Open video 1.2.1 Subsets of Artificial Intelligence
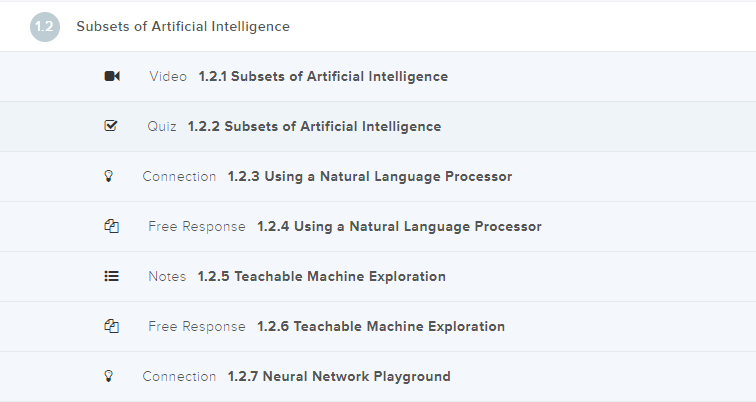Viewport: 756px width, 402px height. point(323,77)
